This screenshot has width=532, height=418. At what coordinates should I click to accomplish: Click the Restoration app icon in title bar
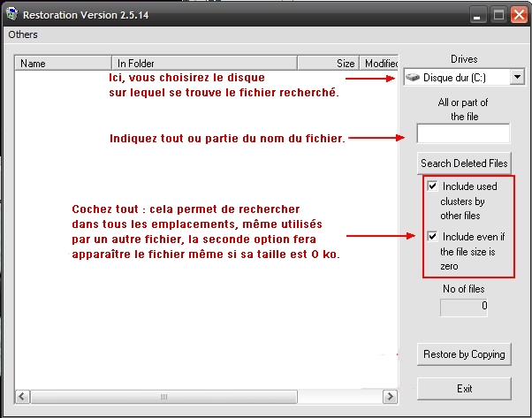coord(11,14)
